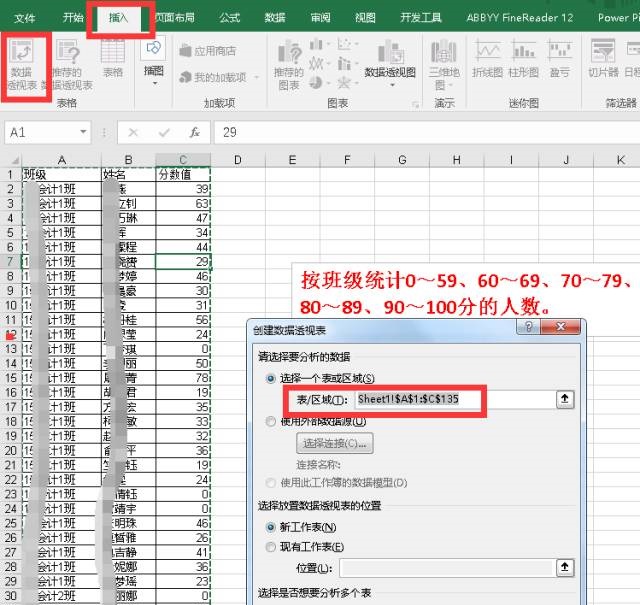Click 推荐的图表 recommended charts icon
Image resolution: width=640 pixels, height=605 pixels.
click(x=289, y=65)
